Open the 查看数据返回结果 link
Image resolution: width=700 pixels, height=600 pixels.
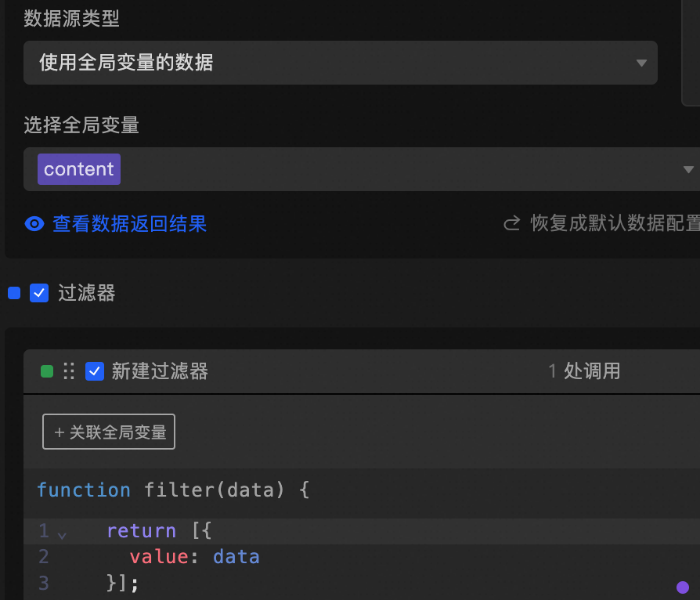coord(129,224)
